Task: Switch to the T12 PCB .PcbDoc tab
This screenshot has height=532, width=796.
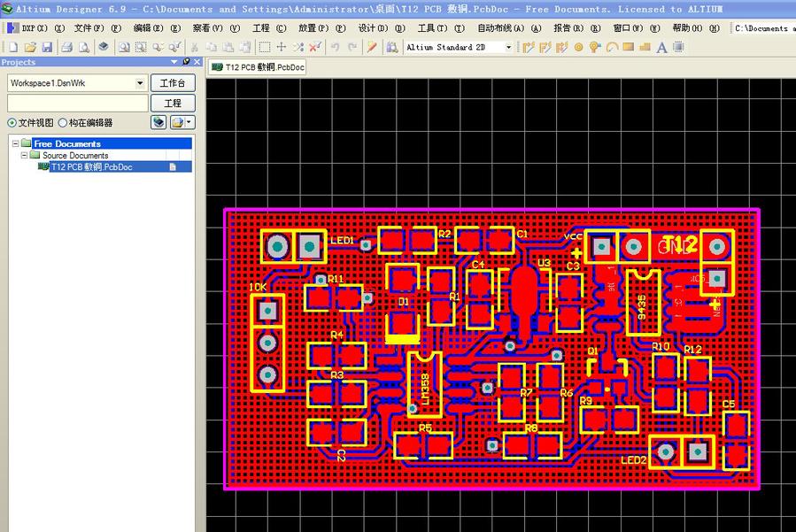Action: click(258, 66)
